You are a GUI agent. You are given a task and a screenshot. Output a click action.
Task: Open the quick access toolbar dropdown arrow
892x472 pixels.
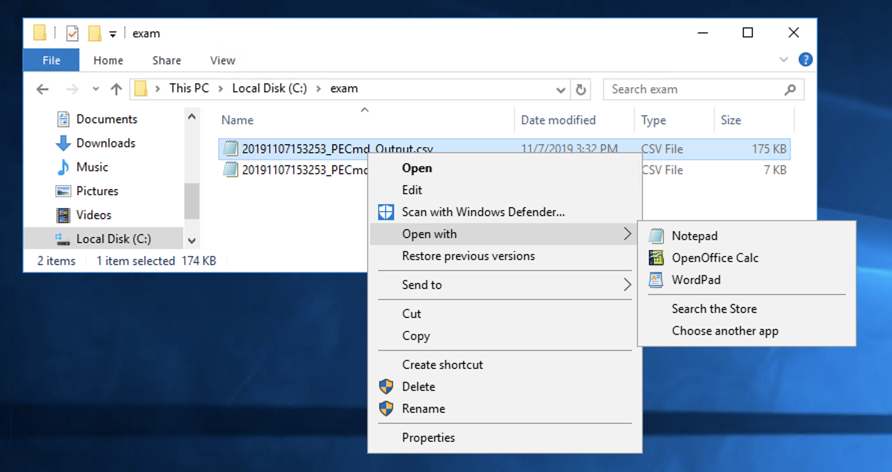point(113,34)
